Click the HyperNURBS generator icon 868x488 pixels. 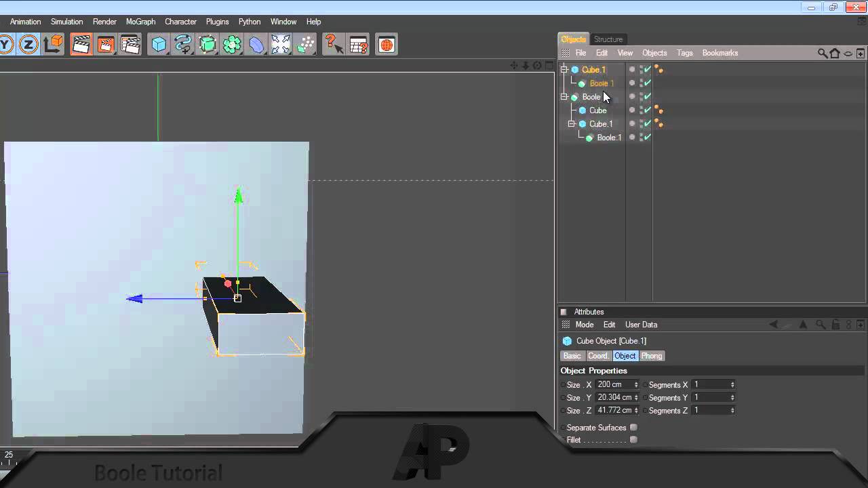pos(208,45)
